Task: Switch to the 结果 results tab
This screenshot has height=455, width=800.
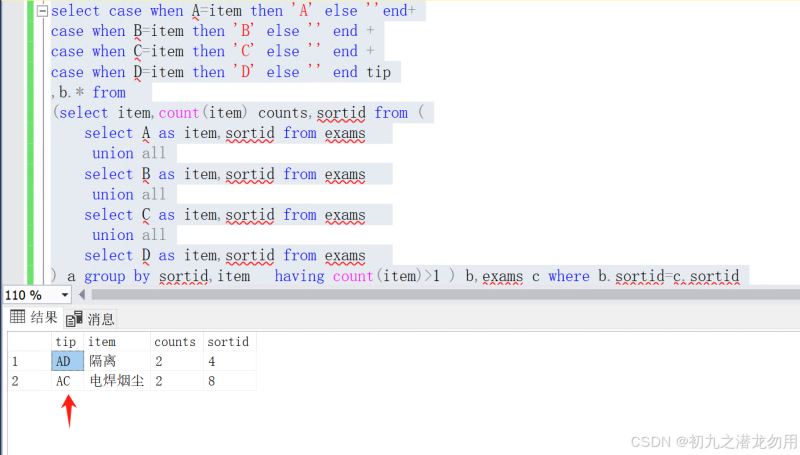Action: [x=34, y=318]
